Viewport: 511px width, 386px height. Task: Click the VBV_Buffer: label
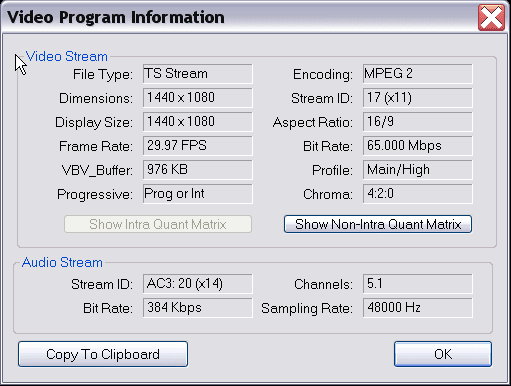[97, 171]
